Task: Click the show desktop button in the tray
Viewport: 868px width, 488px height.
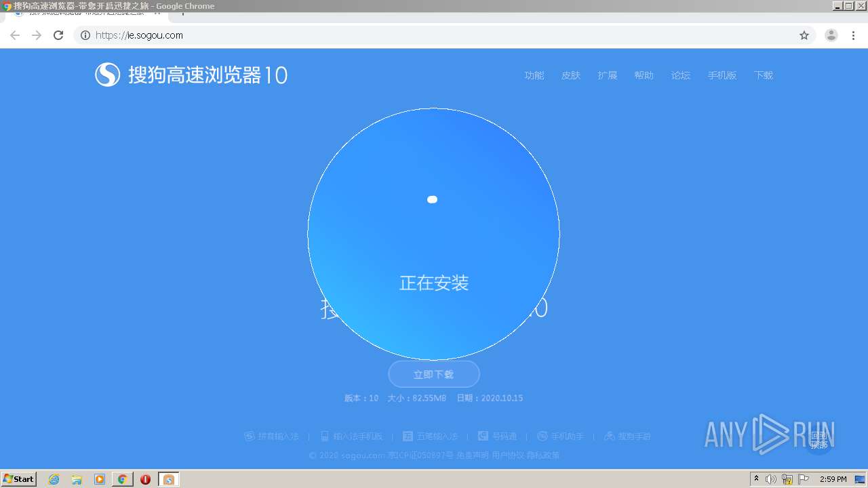Action: tap(860, 479)
